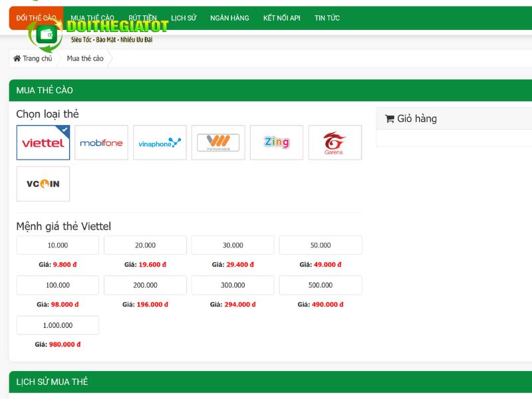Select the 500.000 denomination
Screen dimensions: 532x399
point(321,285)
